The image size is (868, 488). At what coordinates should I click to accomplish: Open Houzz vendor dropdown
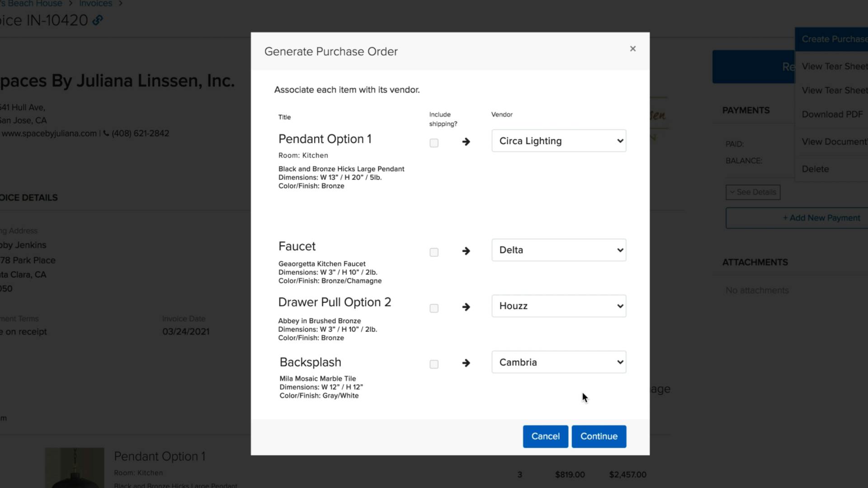[559, 306]
